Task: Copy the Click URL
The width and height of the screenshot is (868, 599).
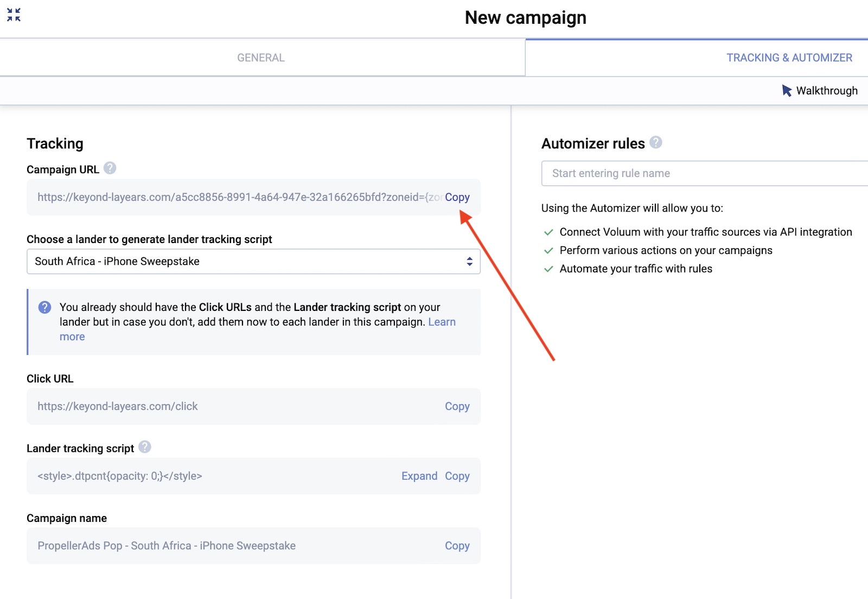Action: coord(457,406)
